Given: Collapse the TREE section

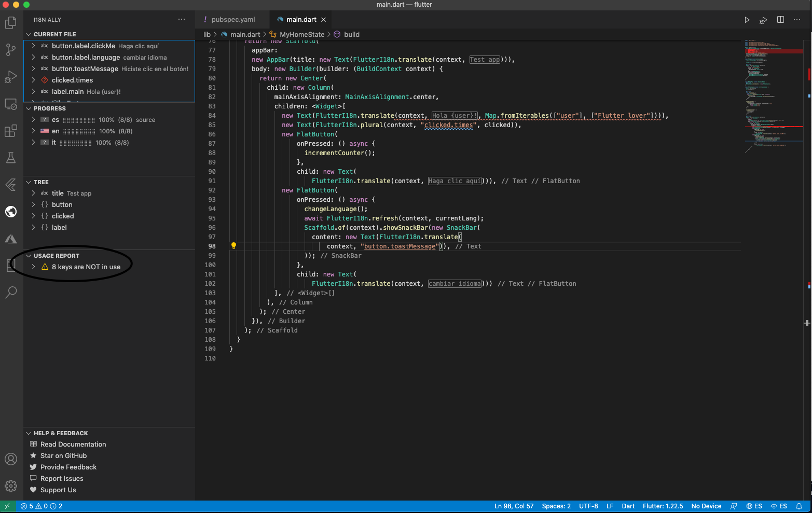Looking at the screenshot, I should point(29,182).
